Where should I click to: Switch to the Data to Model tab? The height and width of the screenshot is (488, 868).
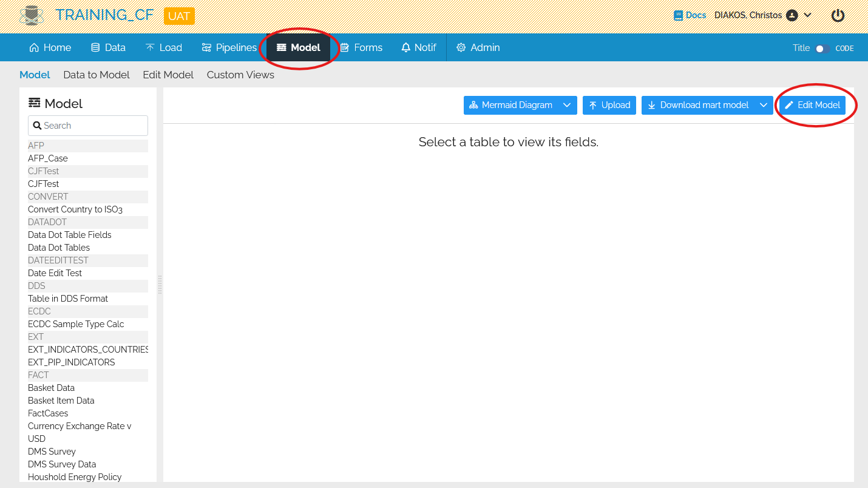[x=97, y=75]
